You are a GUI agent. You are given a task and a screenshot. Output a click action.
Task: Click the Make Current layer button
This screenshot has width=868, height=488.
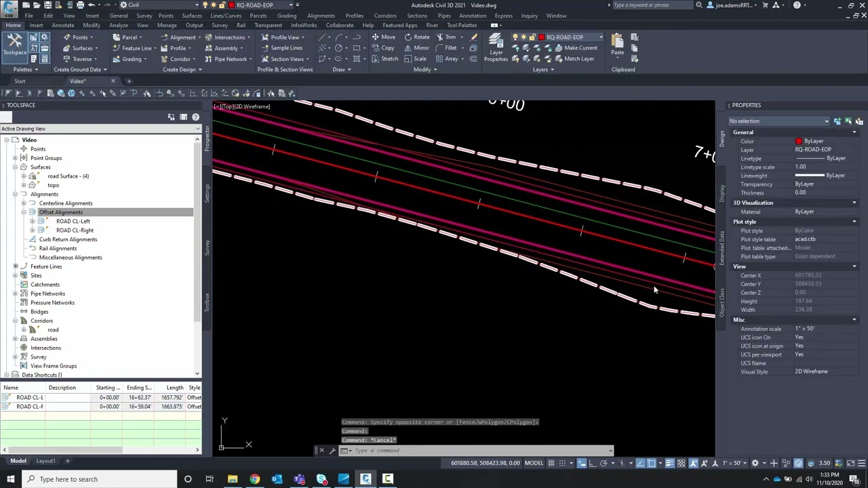point(576,48)
